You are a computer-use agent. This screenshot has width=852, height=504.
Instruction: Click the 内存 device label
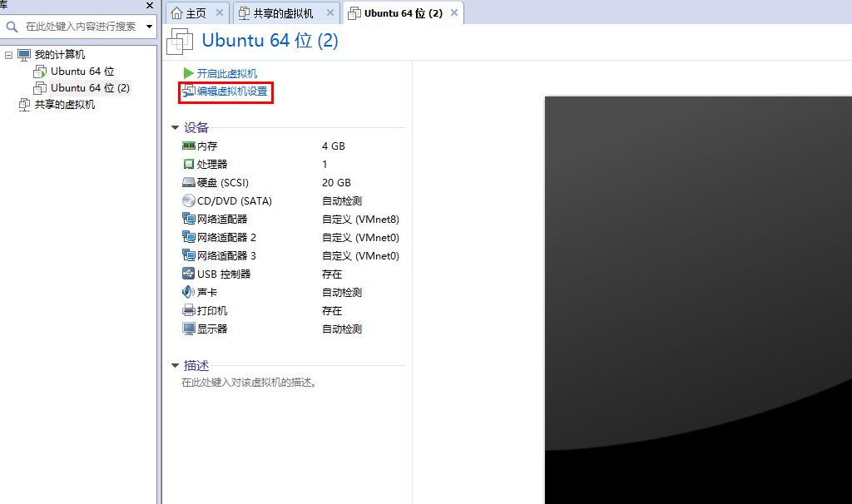[x=207, y=146]
